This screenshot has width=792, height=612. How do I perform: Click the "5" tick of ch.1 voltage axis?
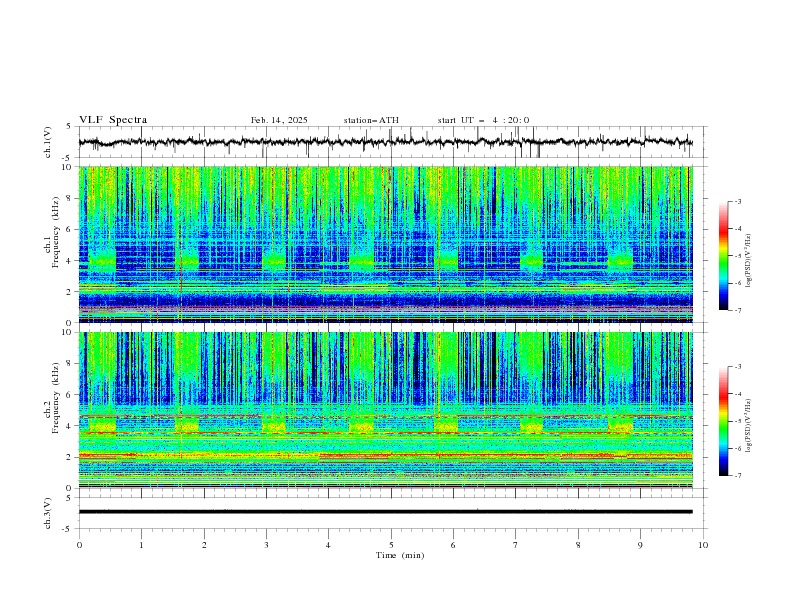tap(69, 127)
